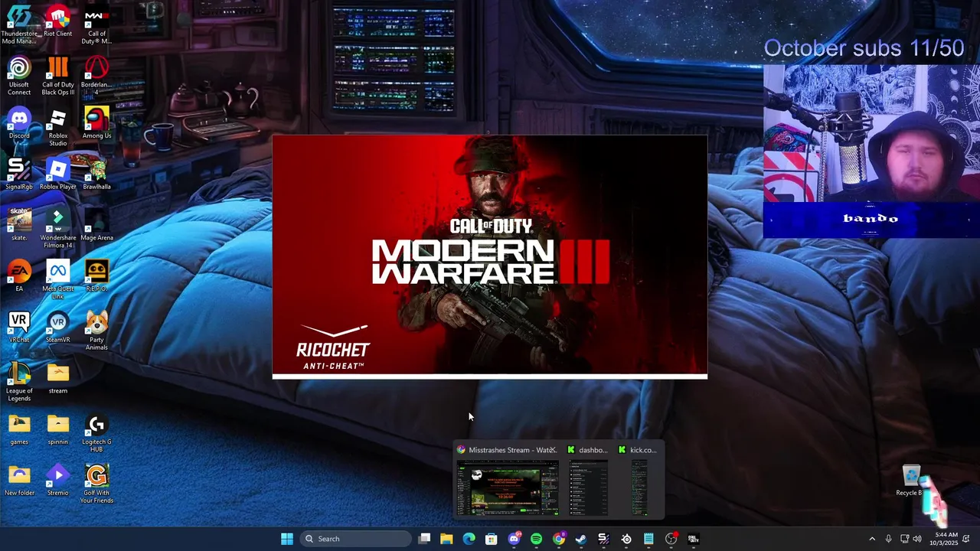The image size is (980, 551).
Task: Open SignalRgb desktop shortcut
Action: tap(19, 174)
